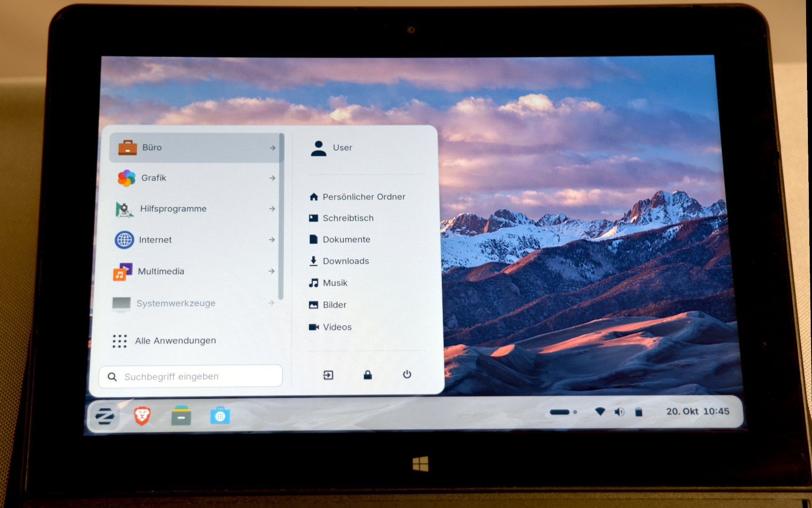Open the Files manager in taskbar
The width and height of the screenshot is (812, 508).
click(x=181, y=415)
